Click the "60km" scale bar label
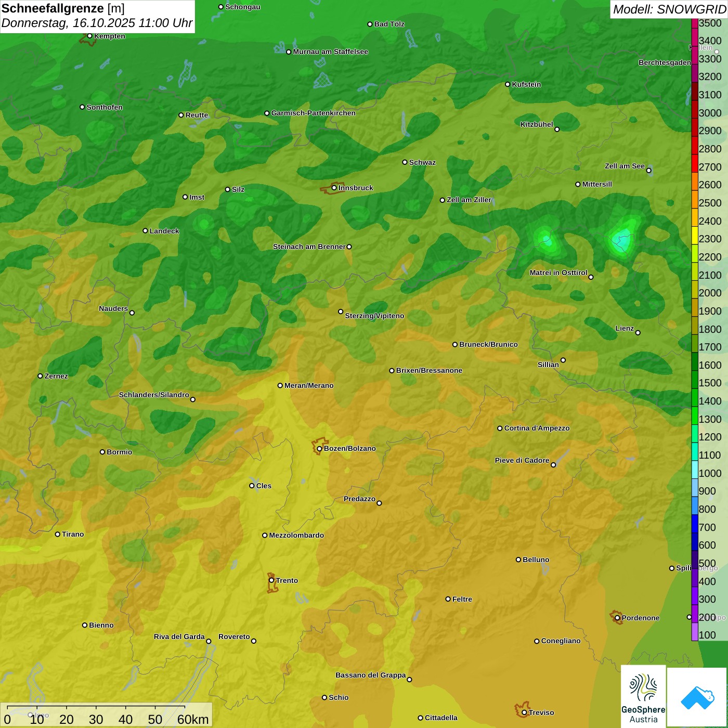 (193, 719)
